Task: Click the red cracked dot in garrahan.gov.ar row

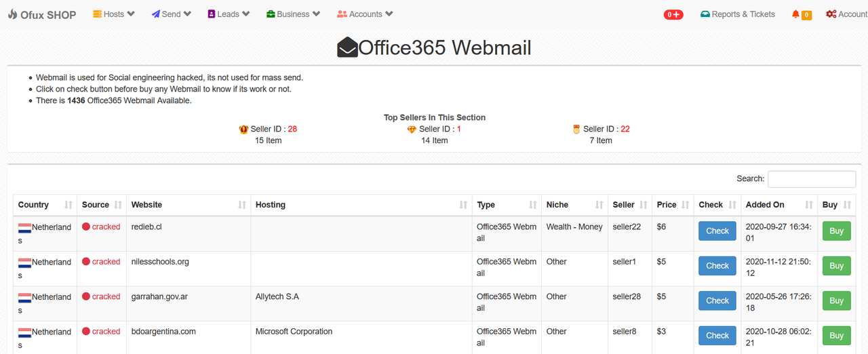Action: click(86, 296)
